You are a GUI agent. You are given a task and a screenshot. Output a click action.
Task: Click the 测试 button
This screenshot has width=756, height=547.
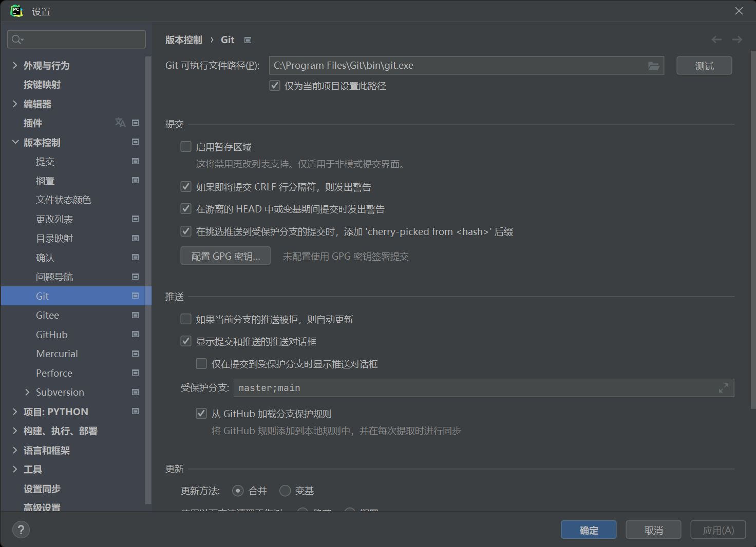pos(704,65)
